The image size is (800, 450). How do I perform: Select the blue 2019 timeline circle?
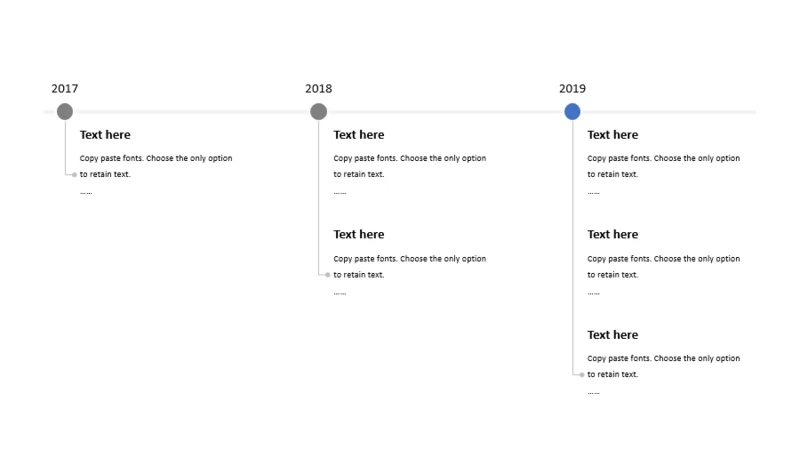pyautogui.click(x=572, y=111)
